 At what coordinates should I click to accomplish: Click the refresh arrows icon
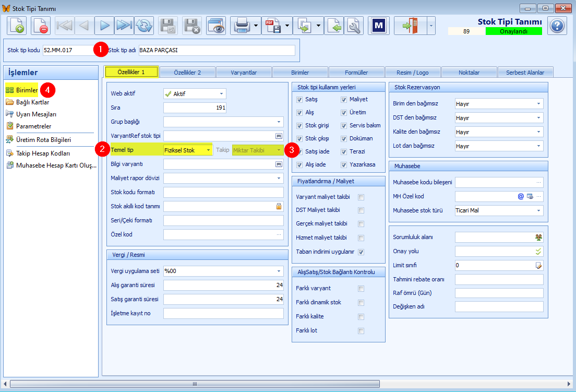click(x=144, y=26)
